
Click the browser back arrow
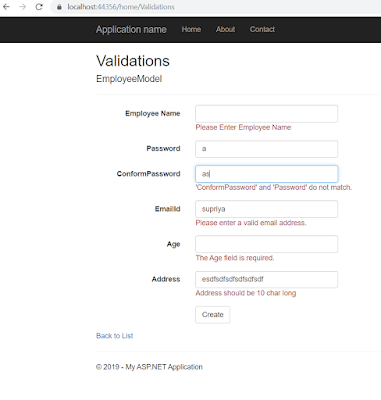pyautogui.click(x=6, y=7)
